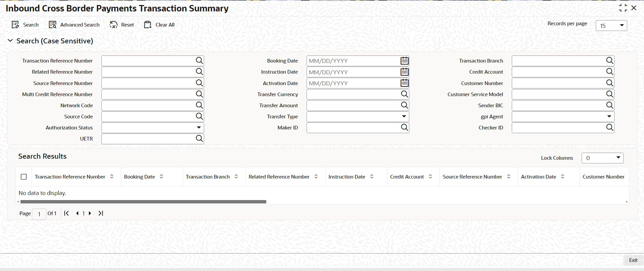Open Transfer Amount lookup
Viewport: 644px width, 271px height.
coord(404,105)
